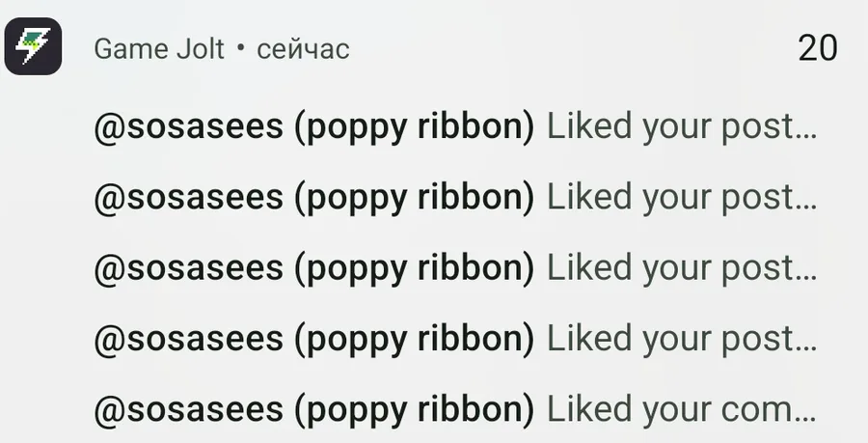868x443 pixels.
Task: Expand the group via the 20 notification counter
Action: coord(818,48)
